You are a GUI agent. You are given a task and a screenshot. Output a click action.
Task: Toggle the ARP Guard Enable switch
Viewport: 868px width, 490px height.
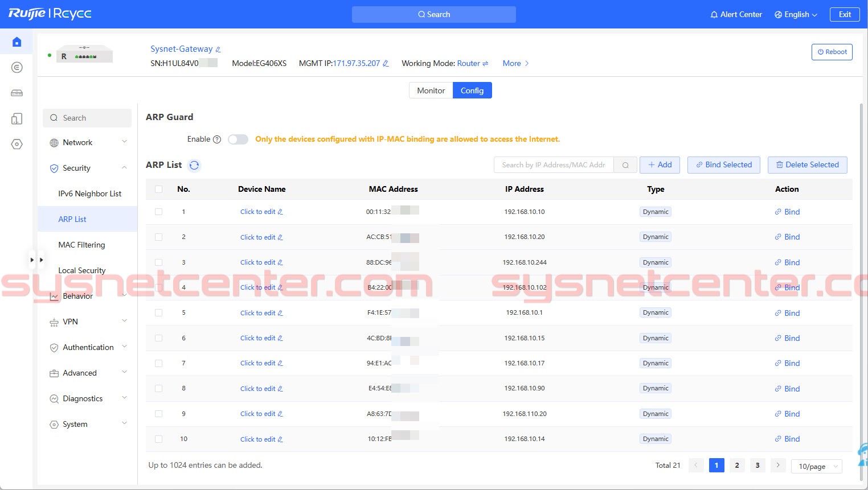238,139
